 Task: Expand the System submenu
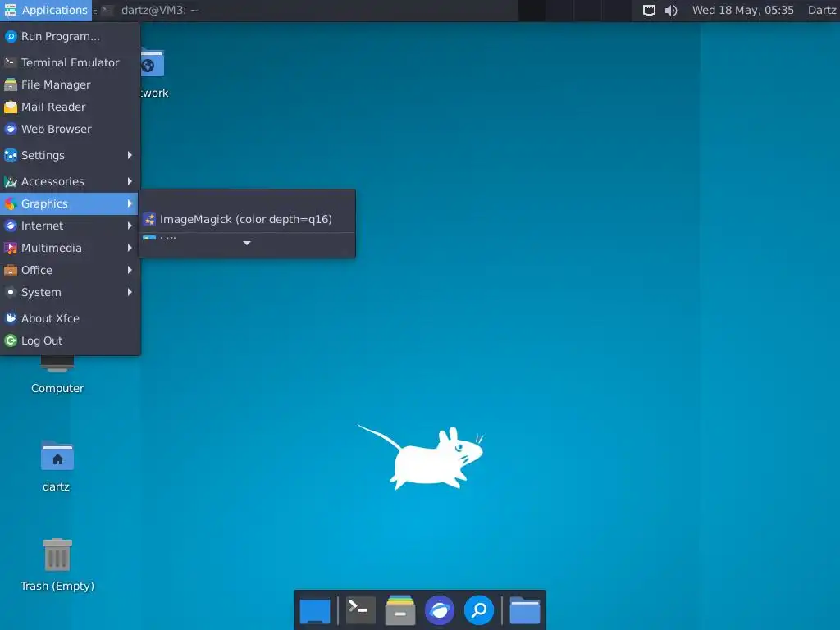point(70,293)
